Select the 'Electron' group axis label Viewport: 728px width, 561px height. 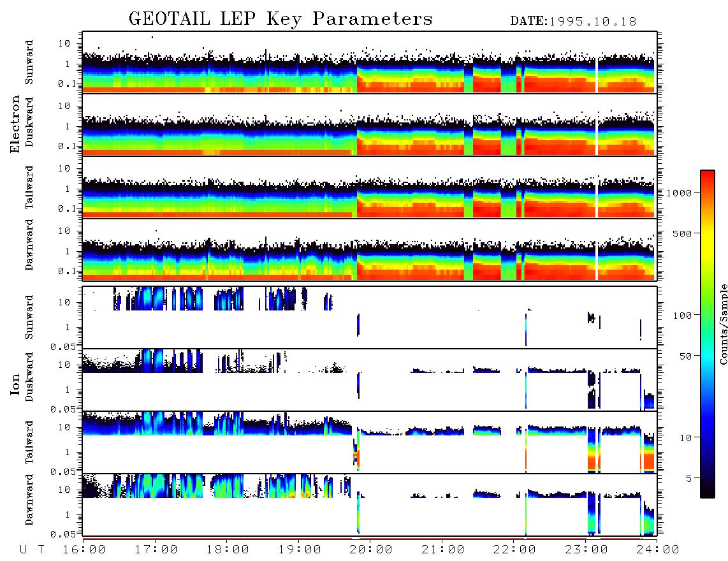[15, 124]
